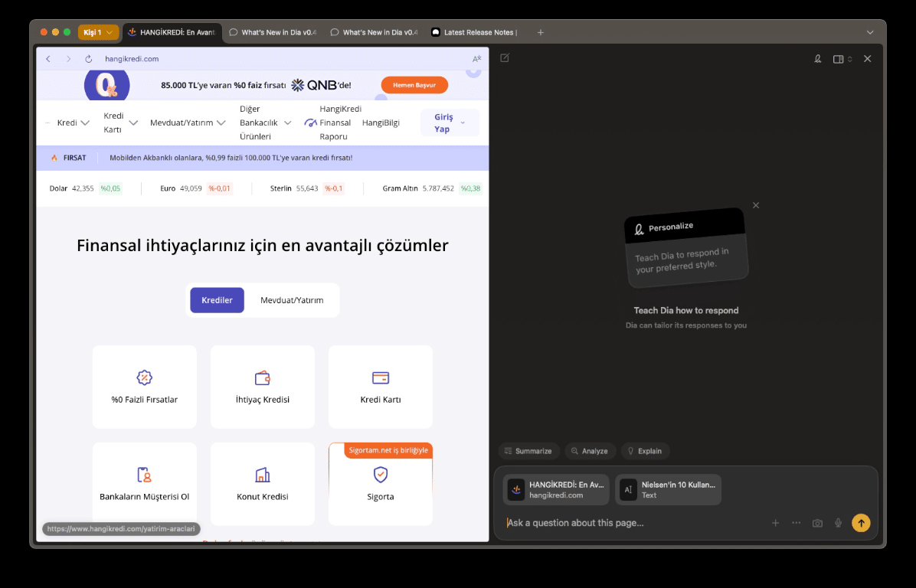Add attachment with plus icon in chat
This screenshot has width=916, height=588.
coord(775,523)
